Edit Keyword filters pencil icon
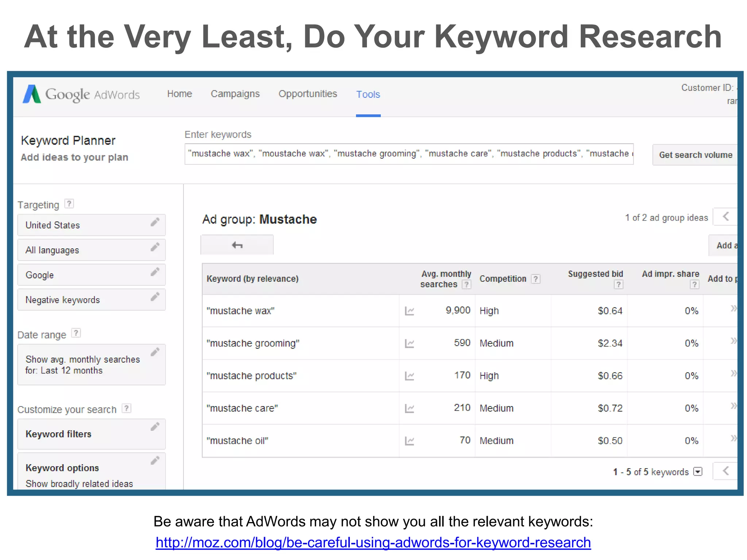 click(x=155, y=427)
